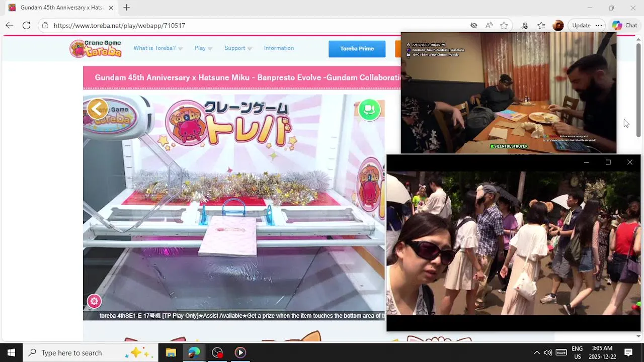Screen dimensions: 644x362
Task: Click the taskbar search box
Action: pos(91,352)
